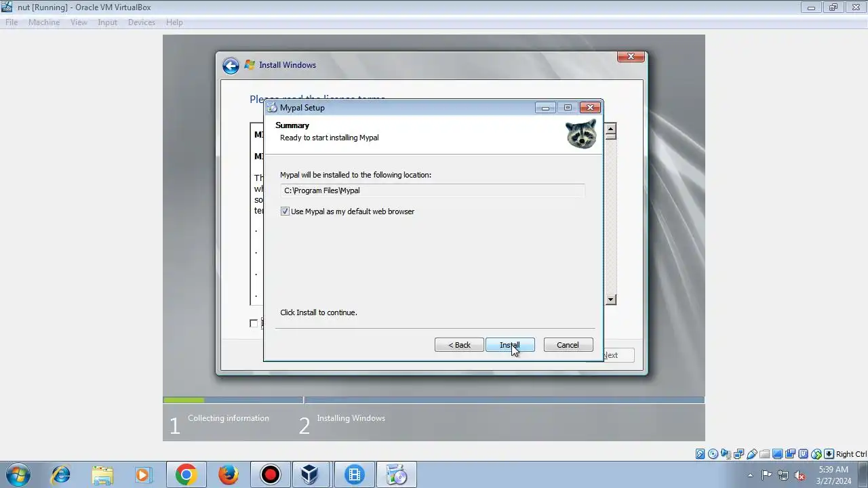This screenshot has width=868, height=488.
Task: Open the VirtualBox View menu
Action: point(79,22)
